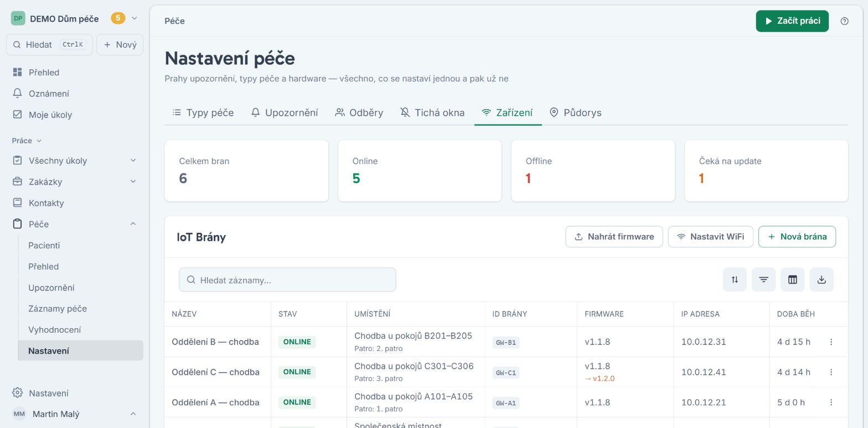
Task: Switch to the Typy péče tab
Action: click(203, 112)
